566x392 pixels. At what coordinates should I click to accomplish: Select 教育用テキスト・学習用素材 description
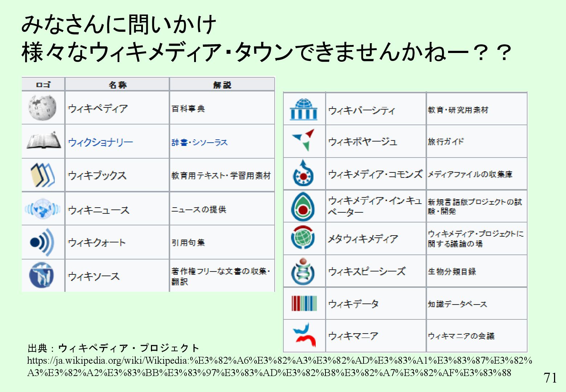click(222, 175)
